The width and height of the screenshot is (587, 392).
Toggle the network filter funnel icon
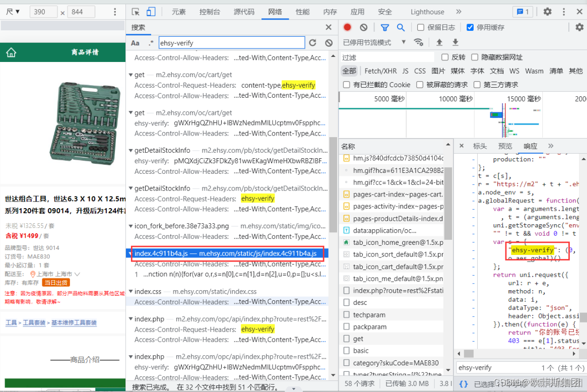(x=384, y=27)
